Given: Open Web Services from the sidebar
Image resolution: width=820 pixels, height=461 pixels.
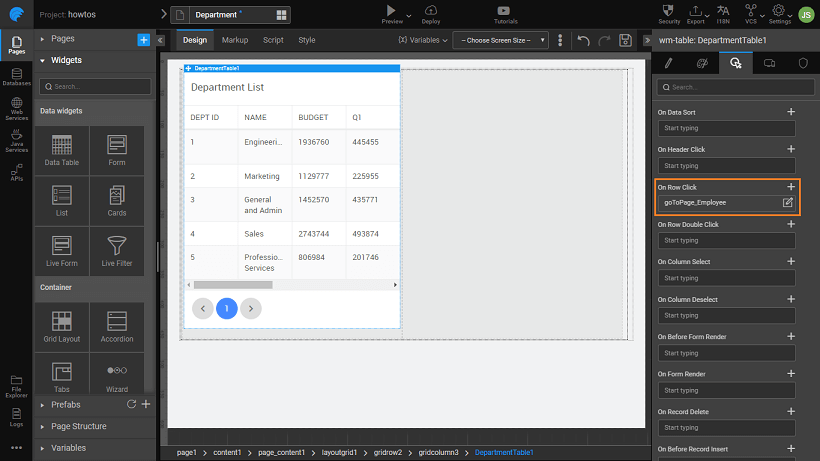Looking at the screenshot, I should pos(16,111).
